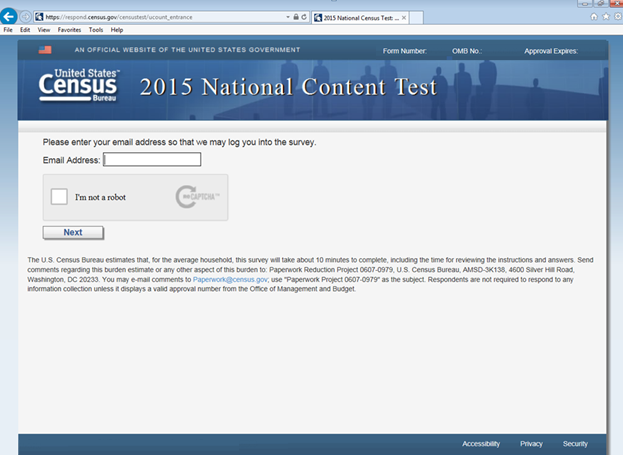The image size is (623, 455).
Task: Focus the Email Address input field
Action: (x=152, y=160)
